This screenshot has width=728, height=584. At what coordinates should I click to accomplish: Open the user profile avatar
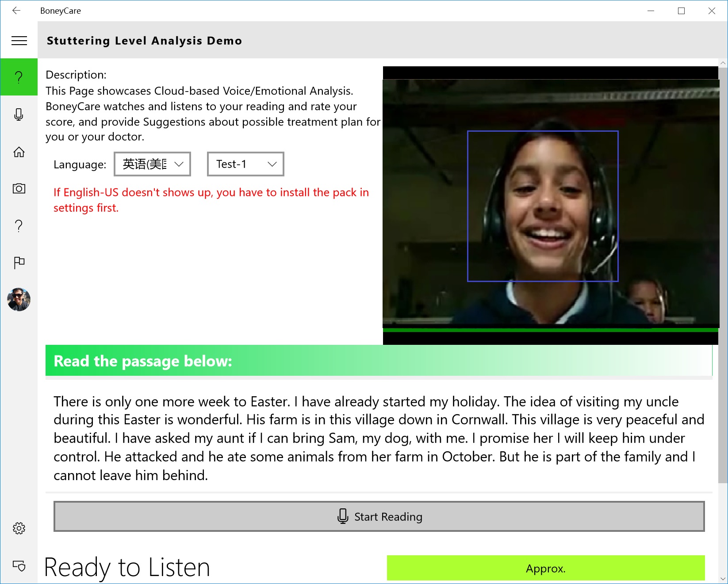pyautogui.click(x=19, y=300)
